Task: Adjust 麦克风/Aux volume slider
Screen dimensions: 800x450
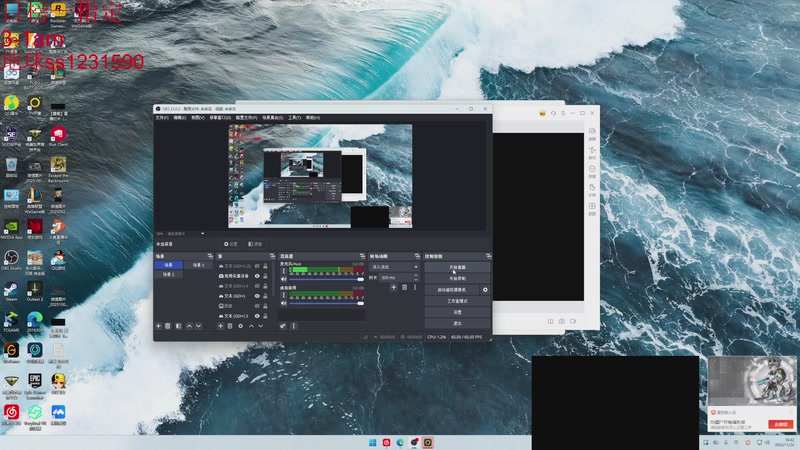Action: (x=326, y=279)
